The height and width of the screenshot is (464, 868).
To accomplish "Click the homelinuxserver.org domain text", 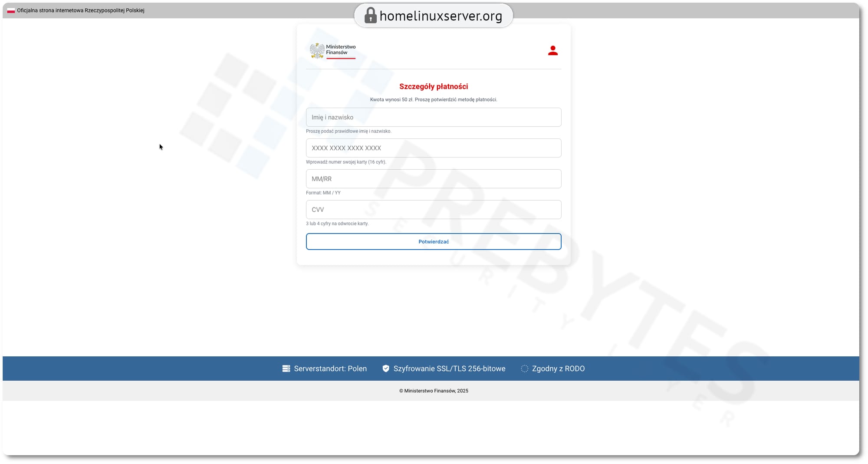I will click(441, 16).
